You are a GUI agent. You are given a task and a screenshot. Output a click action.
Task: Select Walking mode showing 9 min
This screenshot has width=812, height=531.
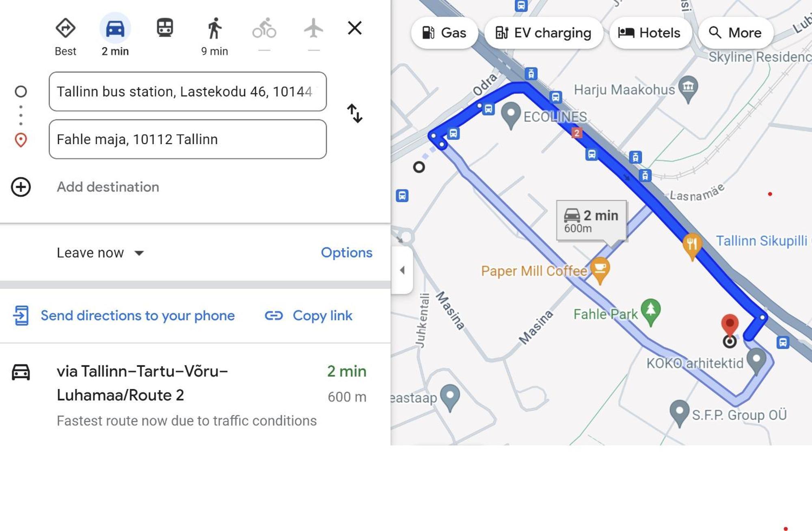(214, 28)
